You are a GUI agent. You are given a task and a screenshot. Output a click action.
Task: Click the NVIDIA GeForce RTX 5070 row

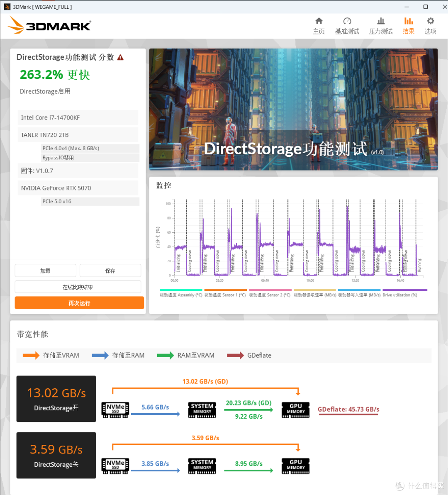click(x=78, y=188)
